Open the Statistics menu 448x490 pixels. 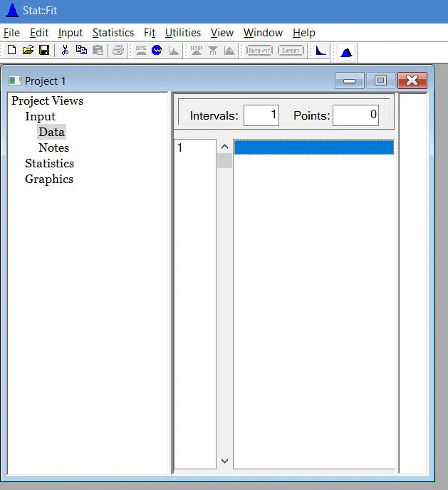click(113, 33)
